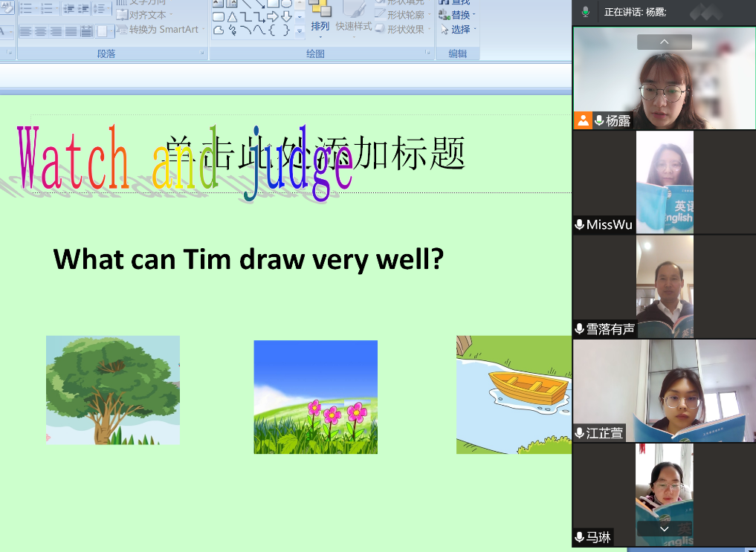
Task: Select the triangle shape
Action: click(232, 17)
